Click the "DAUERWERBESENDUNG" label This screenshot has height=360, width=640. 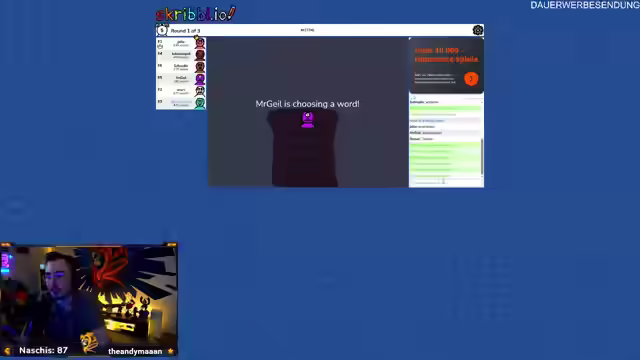click(585, 5)
